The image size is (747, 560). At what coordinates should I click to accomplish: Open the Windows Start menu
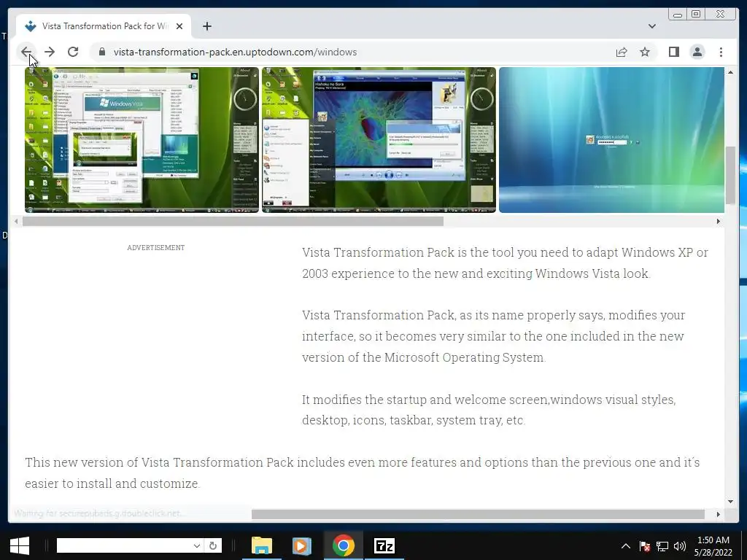pos(19,545)
